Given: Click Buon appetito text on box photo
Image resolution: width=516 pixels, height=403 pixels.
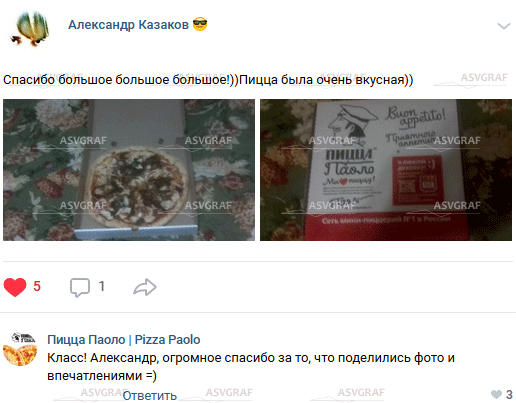Looking at the screenshot, I should [x=415, y=117].
